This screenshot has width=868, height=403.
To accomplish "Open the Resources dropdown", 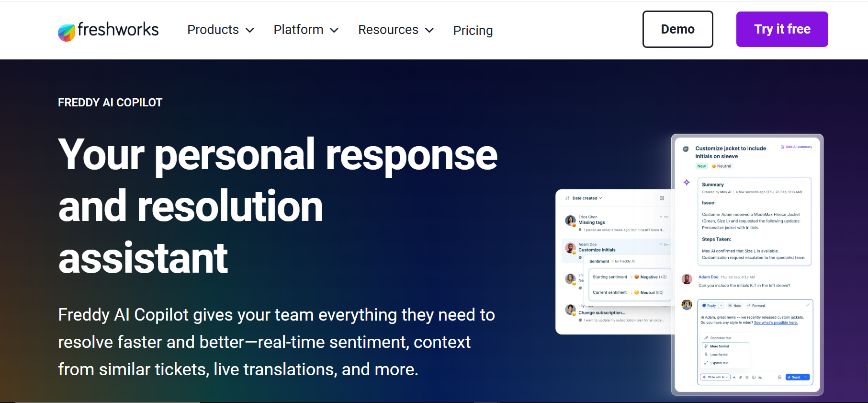I will coord(396,30).
